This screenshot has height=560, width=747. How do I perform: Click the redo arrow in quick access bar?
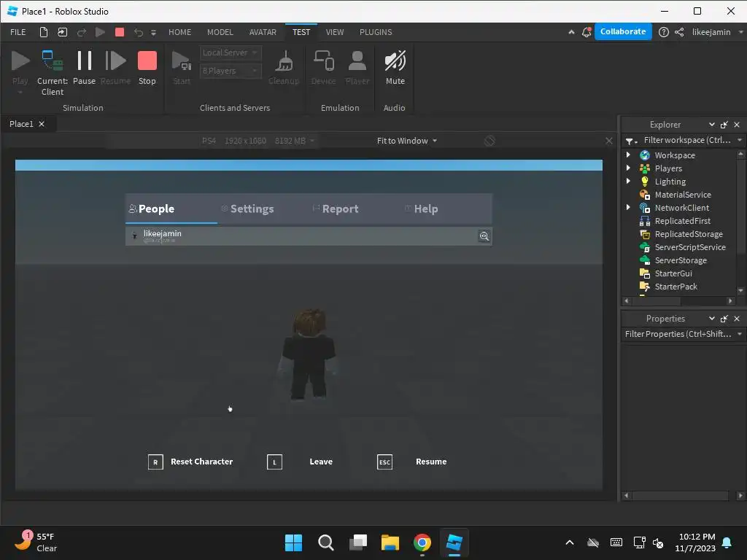82,32
